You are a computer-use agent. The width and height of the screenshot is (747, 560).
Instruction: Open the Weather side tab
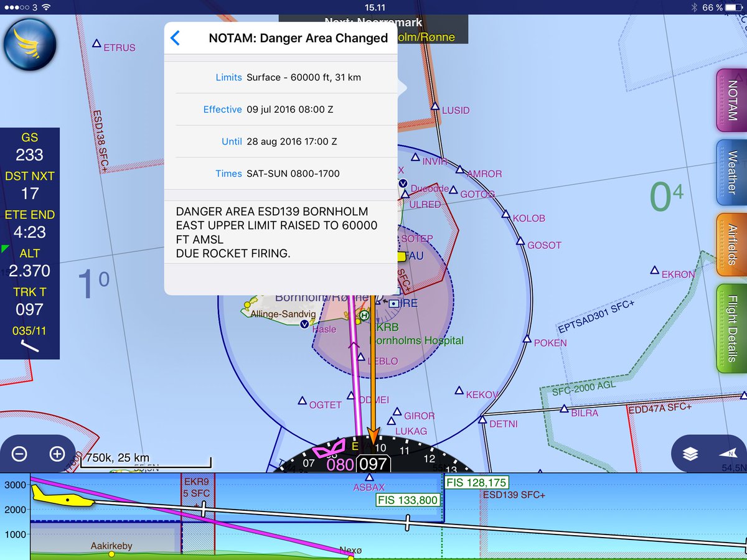click(x=732, y=172)
